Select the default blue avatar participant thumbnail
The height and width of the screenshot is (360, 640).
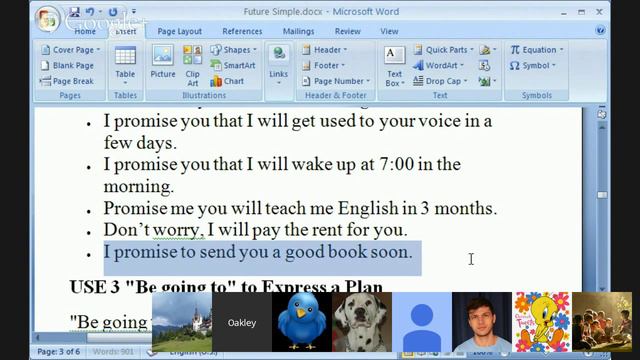coord(422,322)
